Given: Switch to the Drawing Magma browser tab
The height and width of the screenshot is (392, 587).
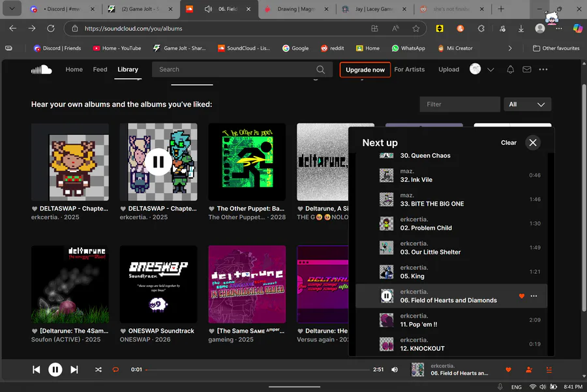Looking at the screenshot, I should (295, 9).
